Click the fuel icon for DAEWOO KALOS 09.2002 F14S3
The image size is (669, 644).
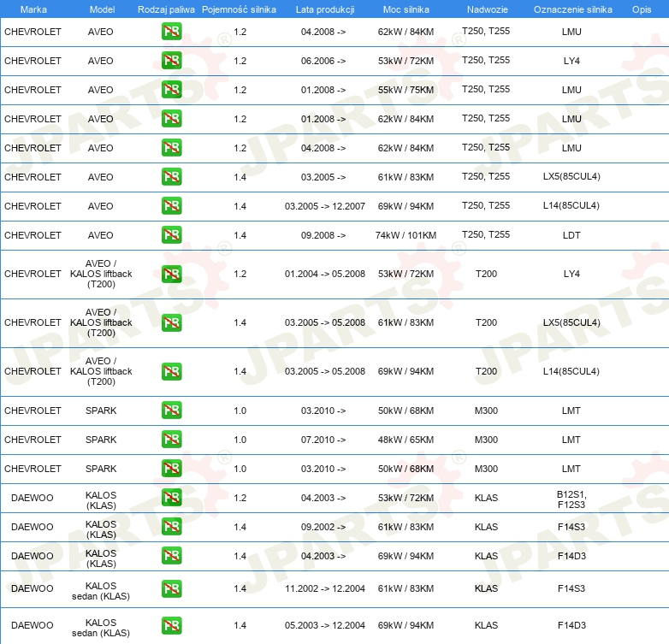point(171,526)
